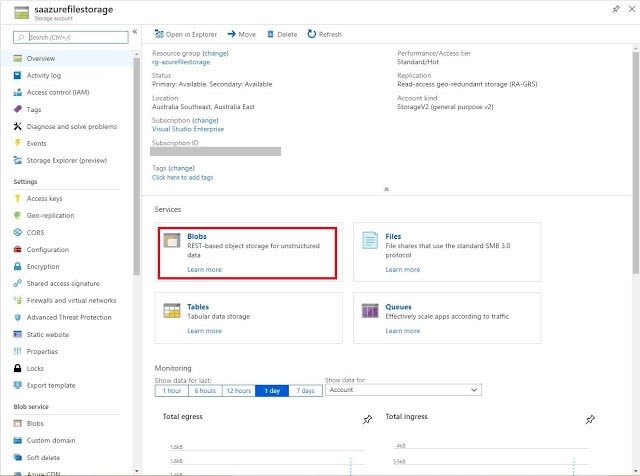Open the Show data for Account dropdown
This screenshot has height=476, width=640.
[403, 390]
